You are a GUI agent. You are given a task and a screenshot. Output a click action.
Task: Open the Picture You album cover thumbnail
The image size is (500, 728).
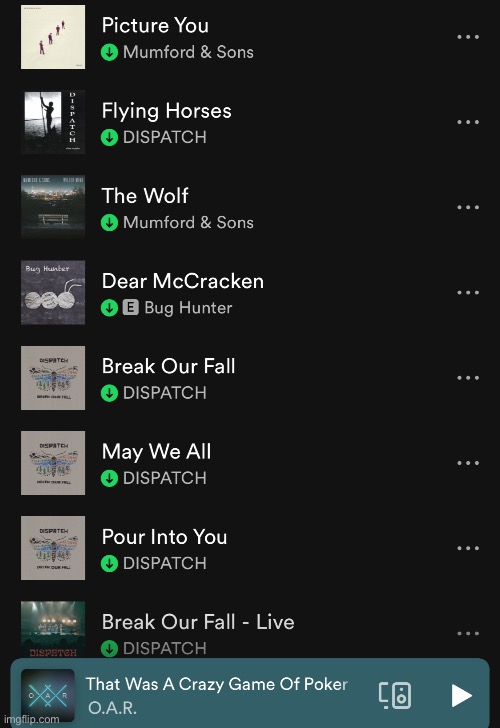pyautogui.click(x=53, y=37)
